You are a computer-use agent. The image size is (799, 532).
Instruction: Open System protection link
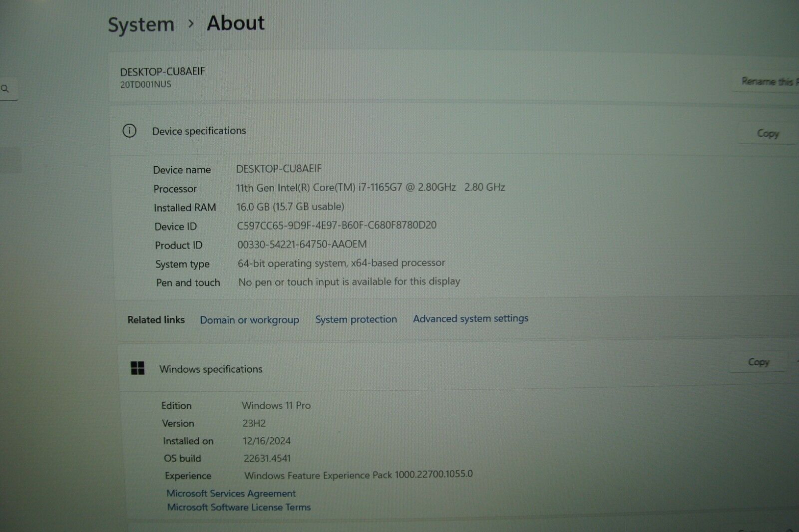pyautogui.click(x=356, y=319)
